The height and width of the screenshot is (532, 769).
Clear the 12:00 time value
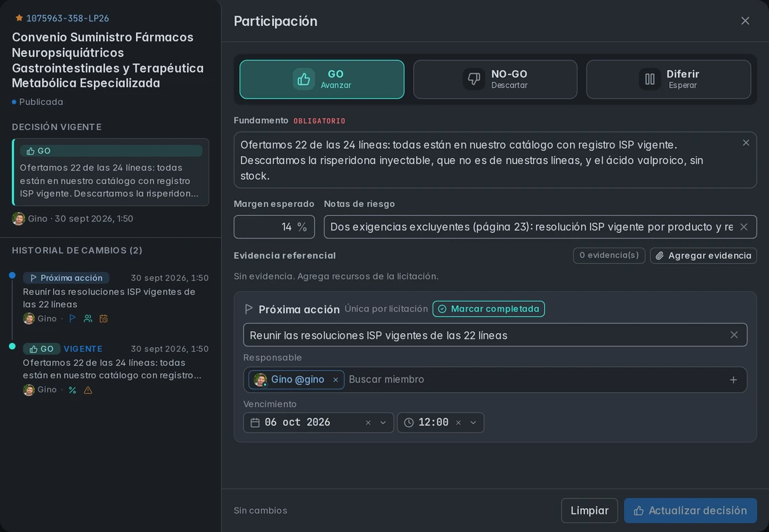pos(458,422)
